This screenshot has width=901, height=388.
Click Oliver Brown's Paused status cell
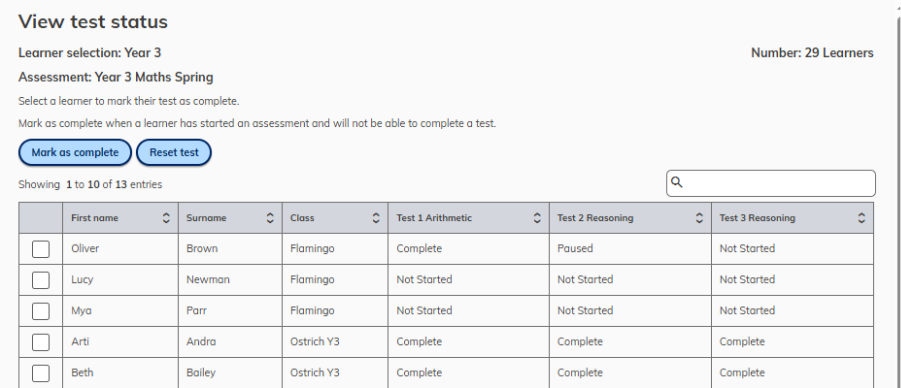630,249
